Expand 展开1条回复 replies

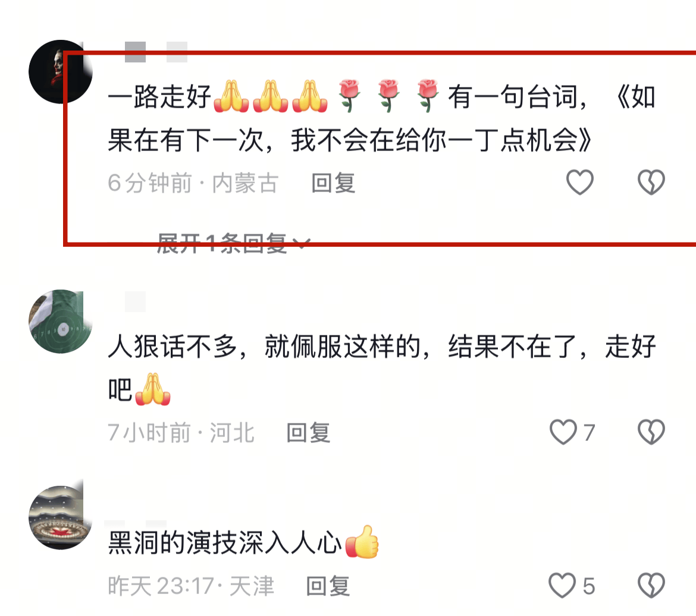coord(232,244)
